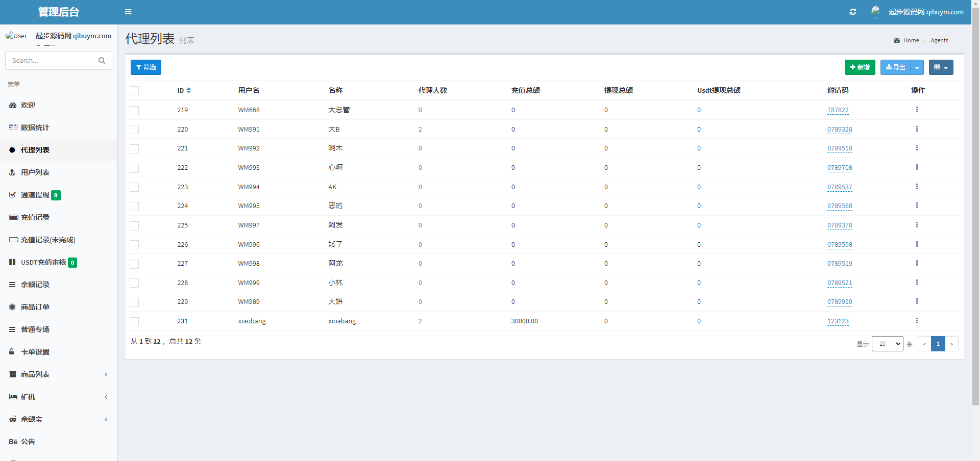The width and height of the screenshot is (980, 461).
Task: Click invite code link 0789328
Action: pos(840,130)
